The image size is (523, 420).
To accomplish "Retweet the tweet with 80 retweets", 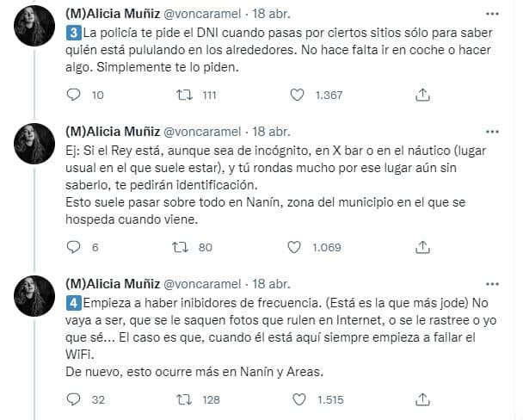I will (181, 247).
